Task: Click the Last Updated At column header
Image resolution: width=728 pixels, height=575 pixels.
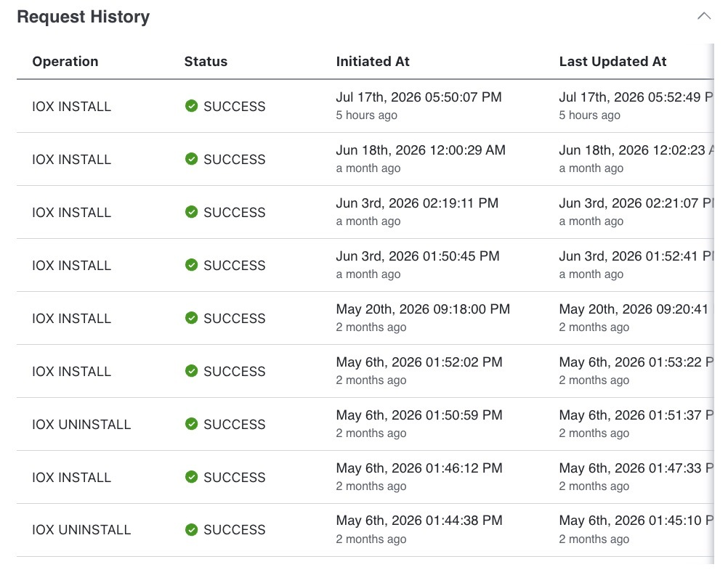Action: [613, 61]
